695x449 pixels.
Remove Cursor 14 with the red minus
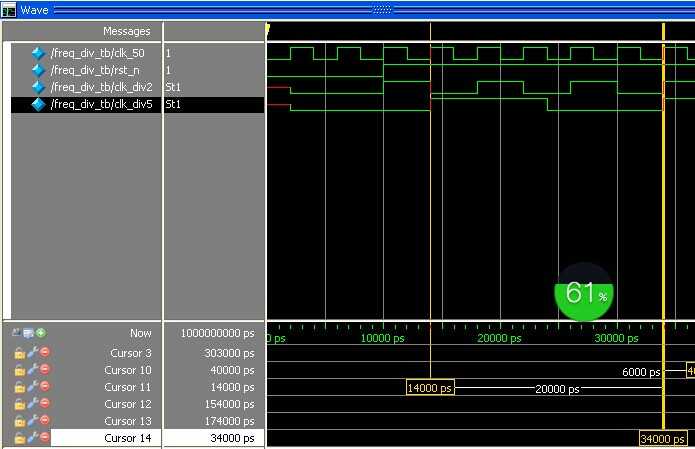44,437
